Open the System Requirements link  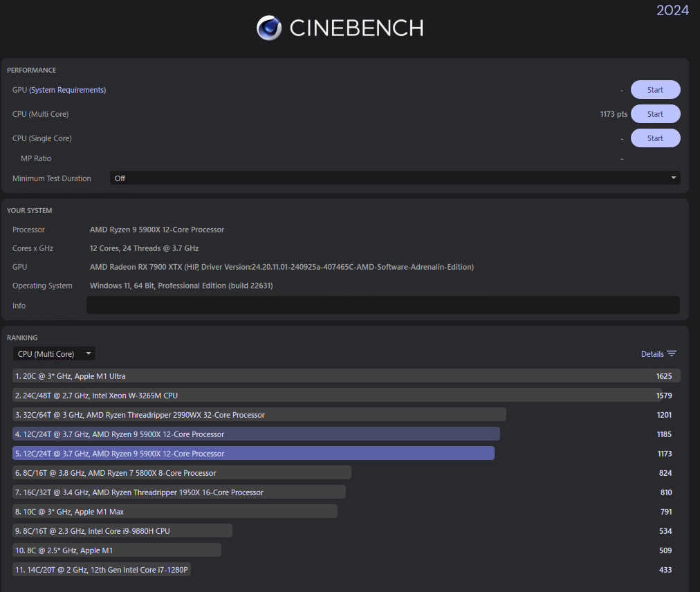click(68, 90)
